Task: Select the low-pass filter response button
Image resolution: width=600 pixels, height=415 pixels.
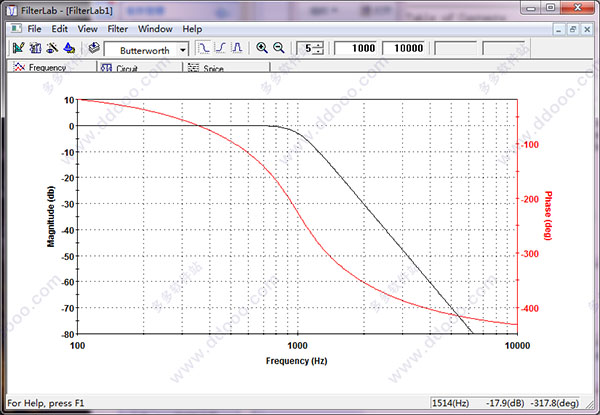Action: 204,48
